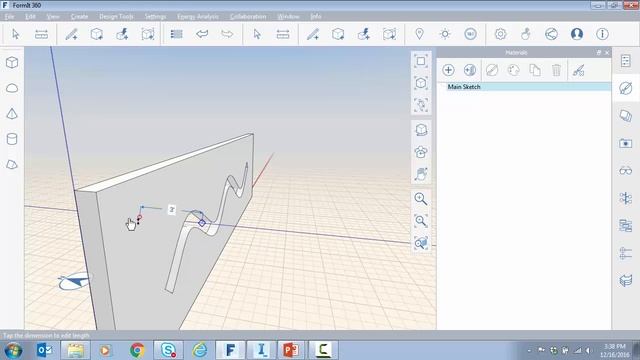The width and height of the screenshot is (640, 360).
Task: Open Skype from the taskbar
Action: click(168, 350)
